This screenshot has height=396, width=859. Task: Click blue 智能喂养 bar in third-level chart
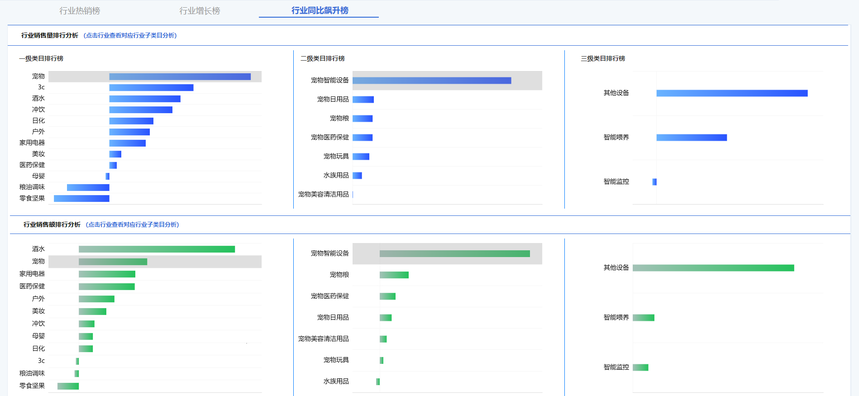692,137
